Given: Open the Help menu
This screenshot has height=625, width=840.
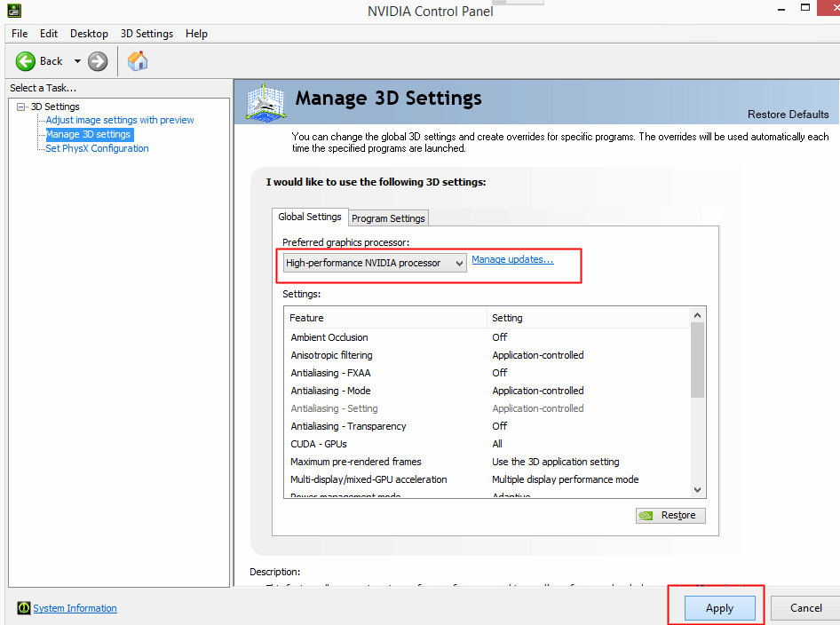Looking at the screenshot, I should [196, 34].
